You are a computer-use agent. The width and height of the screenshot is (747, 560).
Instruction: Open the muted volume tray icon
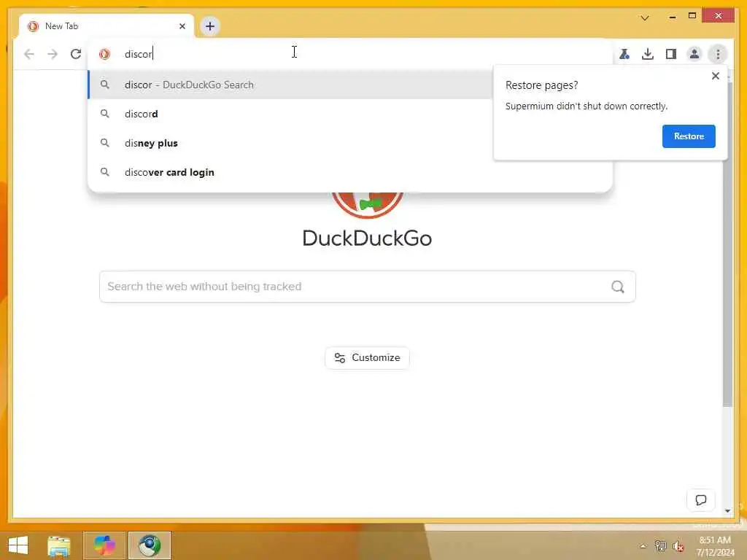678,546
